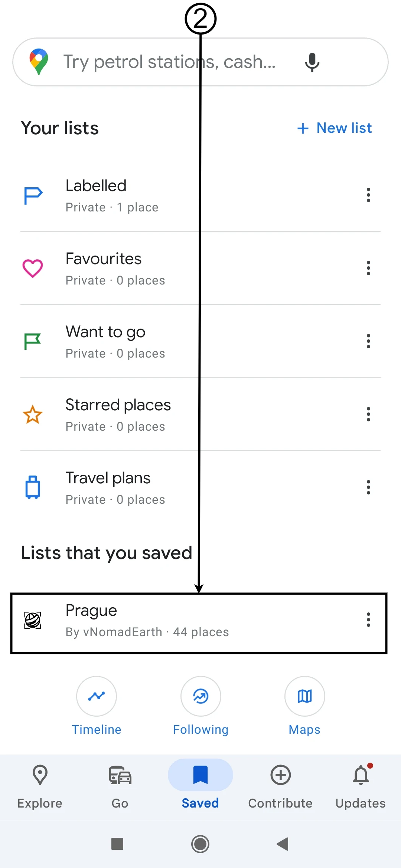This screenshot has height=868, width=401.
Task: Expand options menu for Starred places
Action: (x=368, y=414)
